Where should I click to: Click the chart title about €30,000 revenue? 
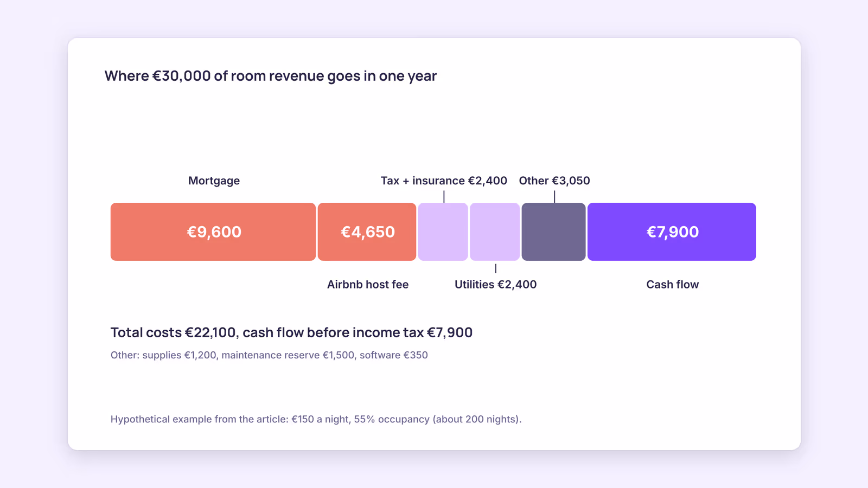[271, 76]
